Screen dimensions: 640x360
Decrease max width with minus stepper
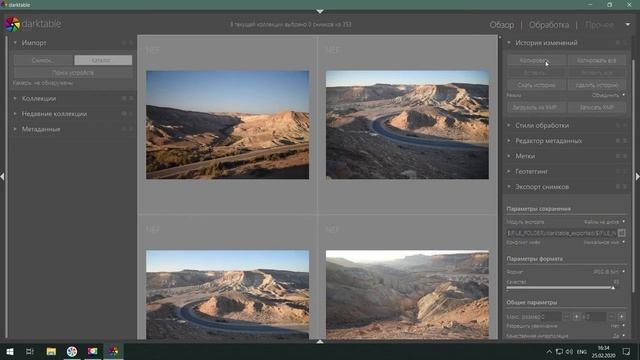click(567, 316)
